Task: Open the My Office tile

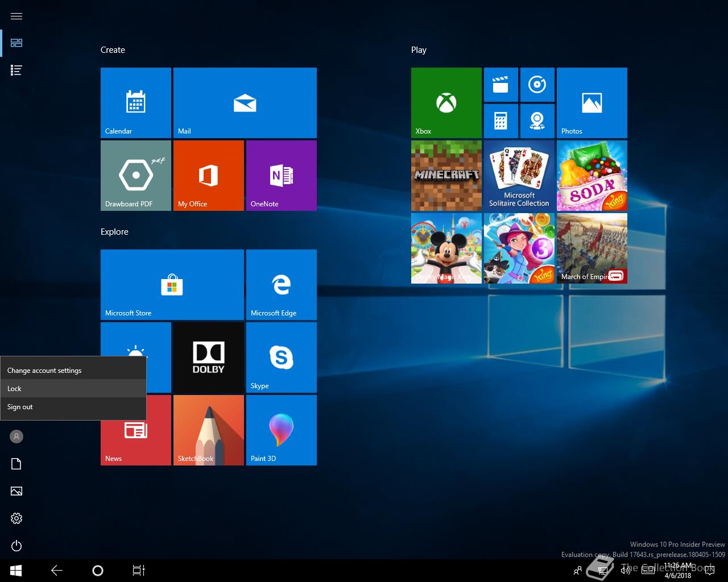Action: (209, 176)
